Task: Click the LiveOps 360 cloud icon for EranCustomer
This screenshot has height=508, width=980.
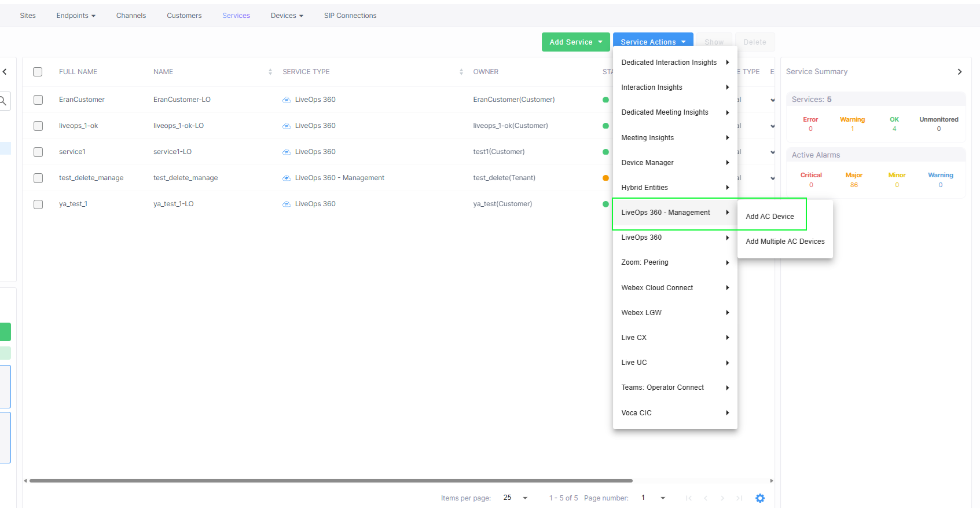Action: tap(287, 100)
